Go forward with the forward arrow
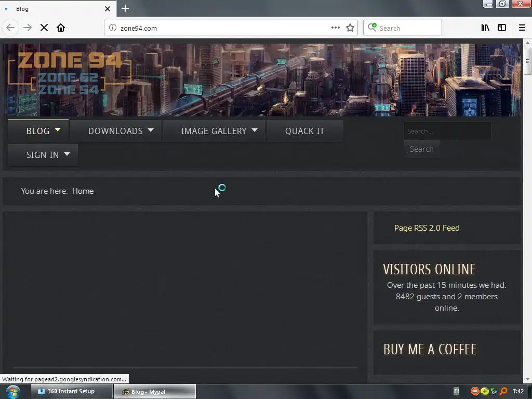This screenshot has width=532, height=399. pyautogui.click(x=28, y=28)
